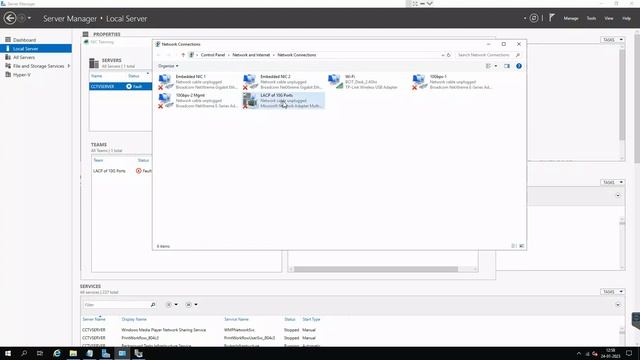
Task: Open File Explorer from the taskbar
Action: (x=73, y=353)
